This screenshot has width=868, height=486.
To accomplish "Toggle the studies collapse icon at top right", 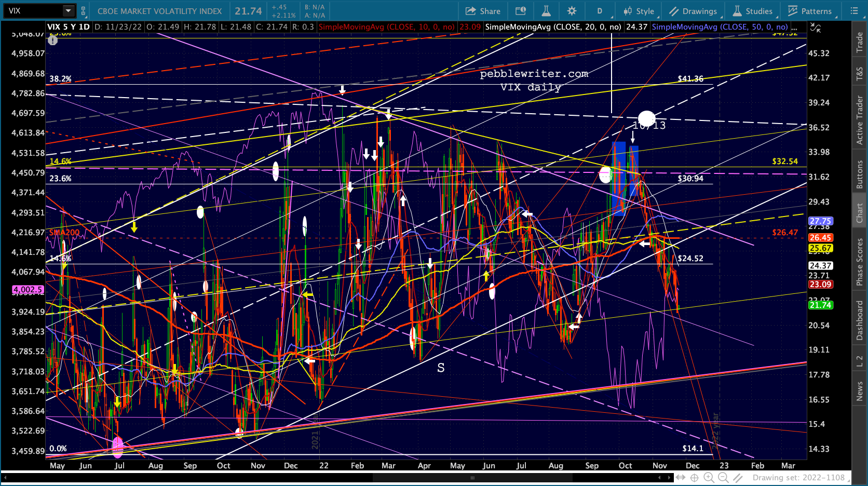I will click(816, 28).
